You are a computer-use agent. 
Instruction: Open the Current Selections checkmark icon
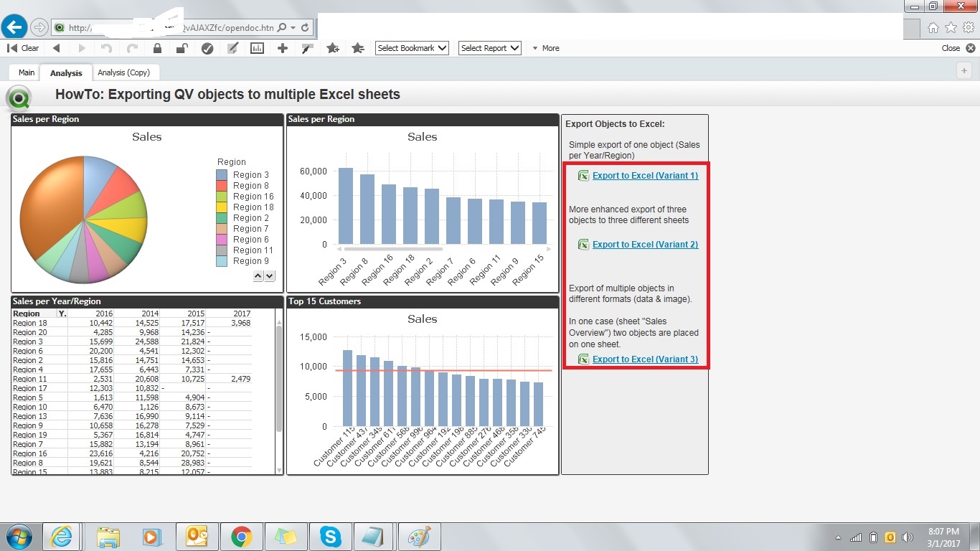pos(207,48)
